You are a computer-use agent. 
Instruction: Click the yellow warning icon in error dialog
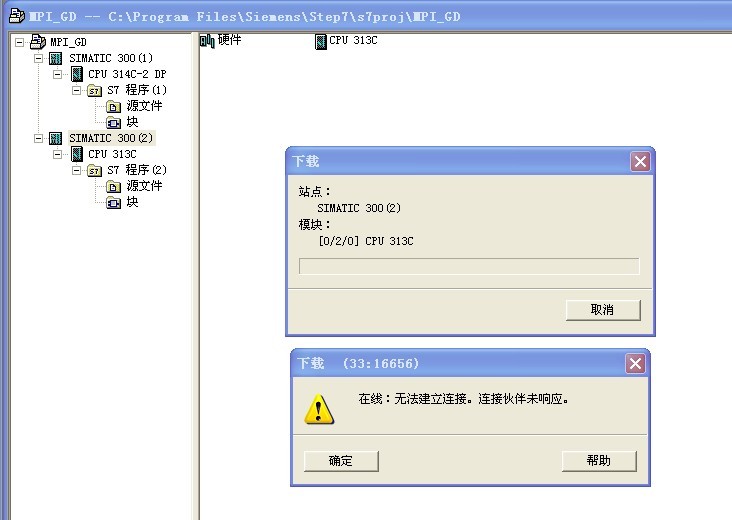click(319, 408)
